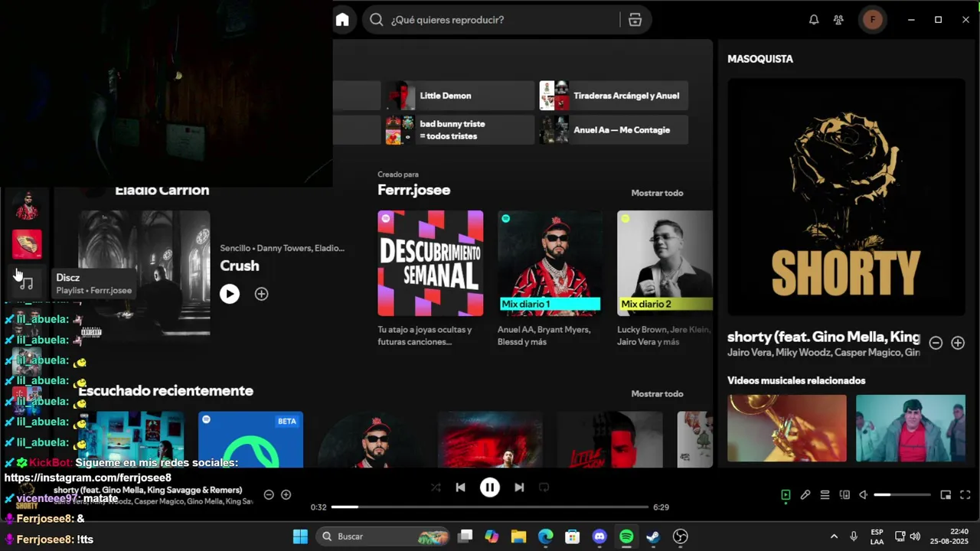Click the taskbar Buscar search box
980x551 pixels.
[384, 536]
